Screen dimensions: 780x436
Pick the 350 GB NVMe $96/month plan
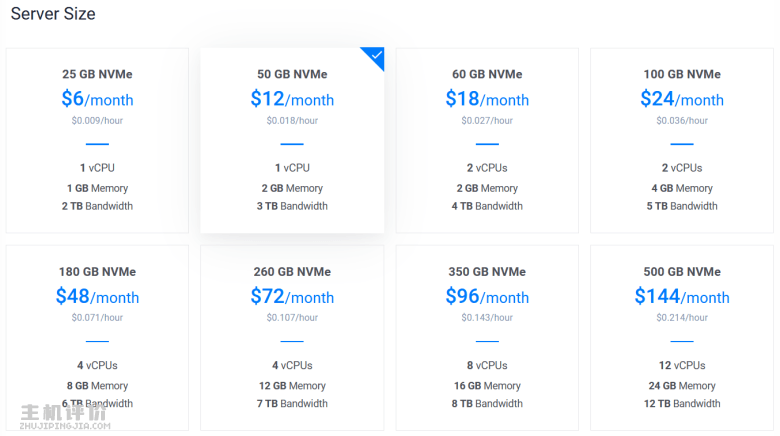pyautogui.click(x=487, y=337)
